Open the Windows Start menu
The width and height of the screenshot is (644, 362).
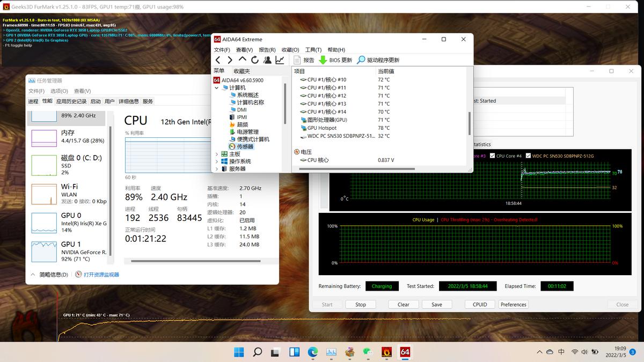pyautogui.click(x=239, y=352)
